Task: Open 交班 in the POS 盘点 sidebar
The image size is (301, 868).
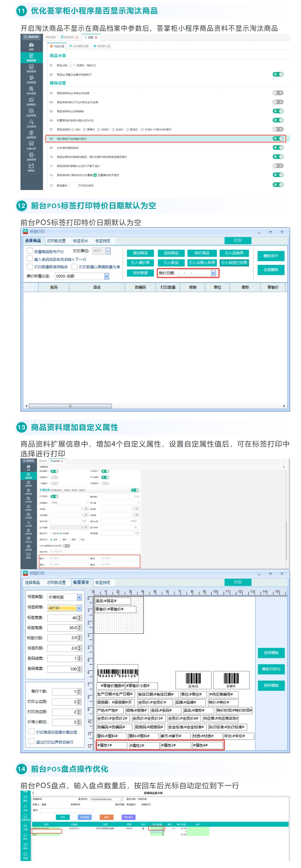Action: pyautogui.click(x=25, y=827)
